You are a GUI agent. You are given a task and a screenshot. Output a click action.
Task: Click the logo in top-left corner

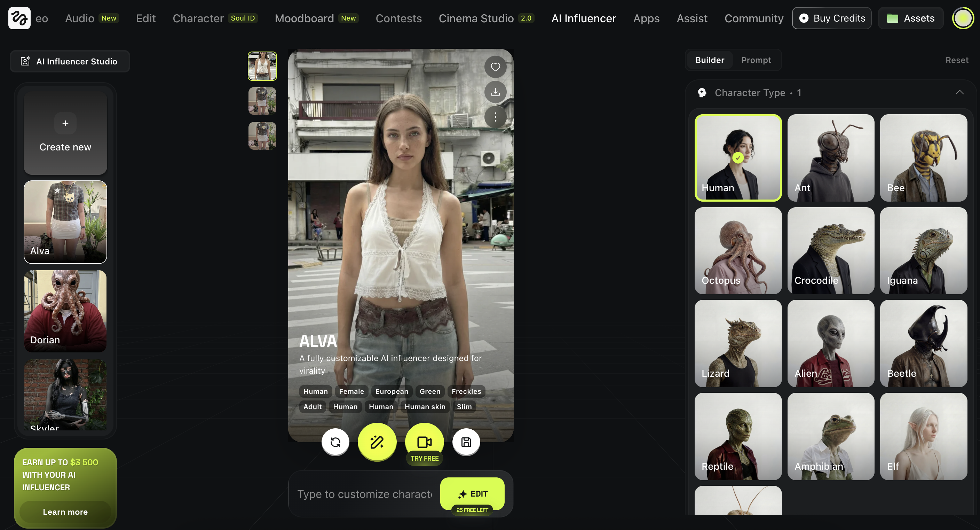(19, 18)
